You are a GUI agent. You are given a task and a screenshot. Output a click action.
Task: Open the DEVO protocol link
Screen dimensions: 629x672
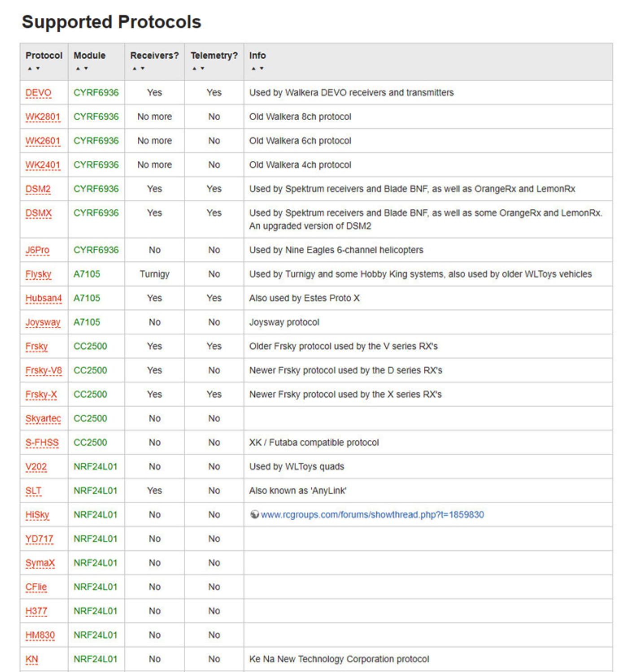coord(38,93)
